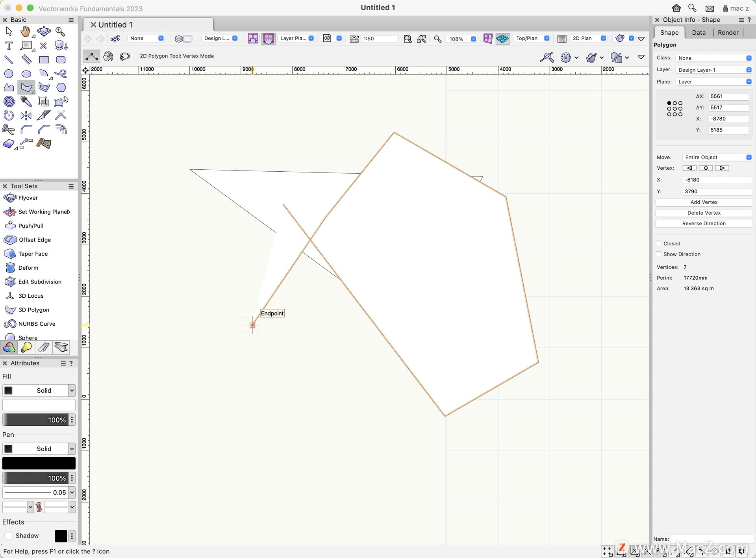Click the black pen color swatch

(39, 463)
